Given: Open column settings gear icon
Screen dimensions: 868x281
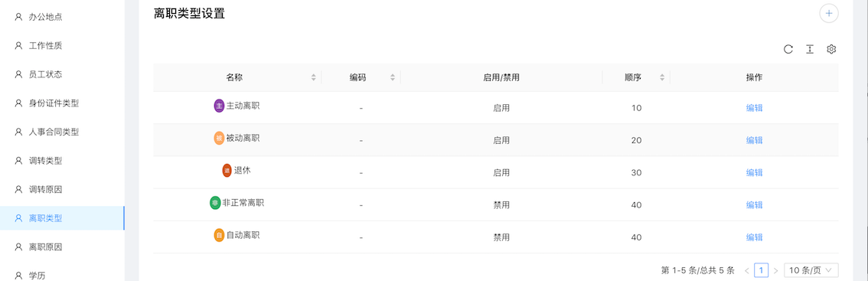Looking at the screenshot, I should [831, 49].
